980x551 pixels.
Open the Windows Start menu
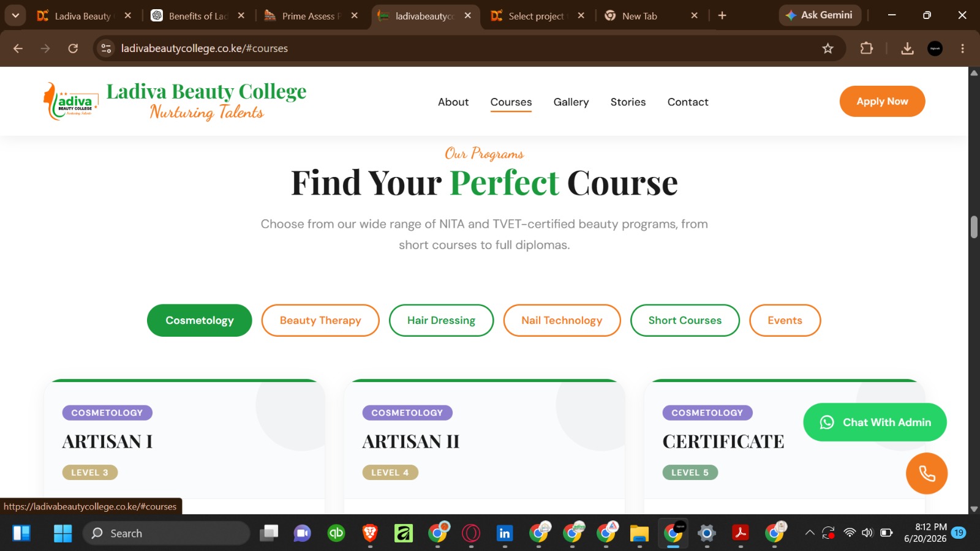62,533
